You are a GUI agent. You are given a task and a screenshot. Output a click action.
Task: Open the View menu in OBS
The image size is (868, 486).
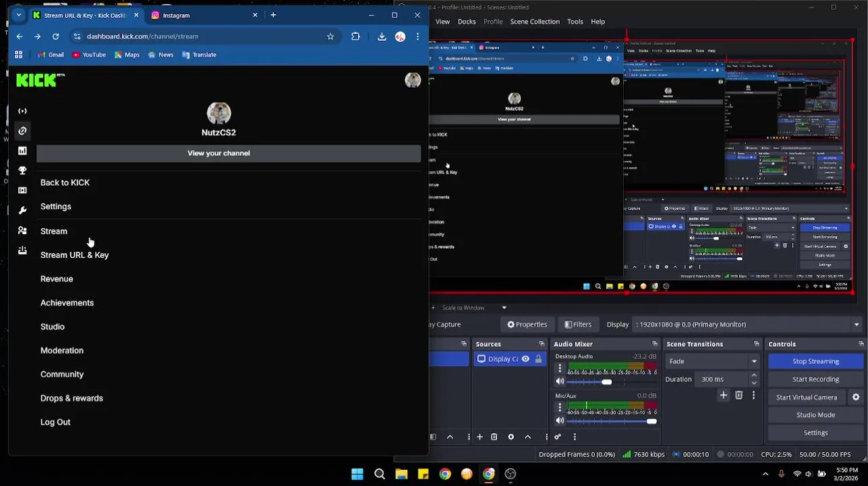pyautogui.click(x=442, y=22)
